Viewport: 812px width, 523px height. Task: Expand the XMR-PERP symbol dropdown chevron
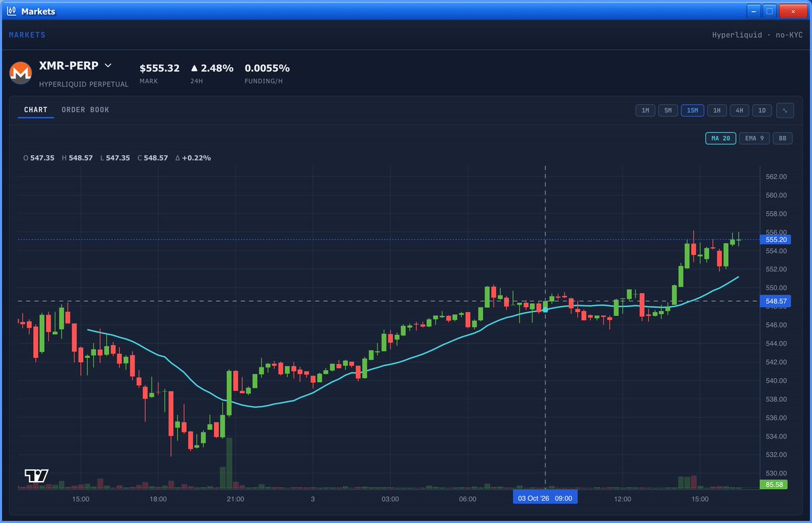pyautogui.click(x=108, y=66)
